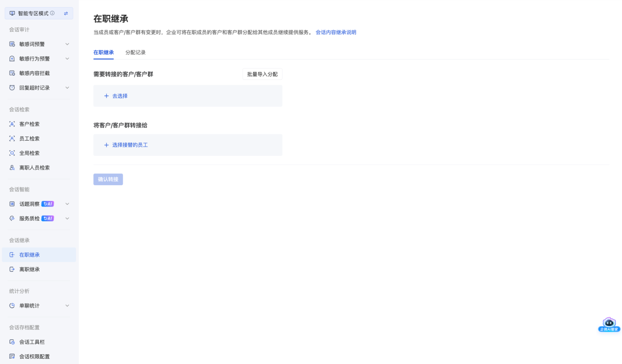Click the 批量导入分配 button
The width and height of the screenshot is (622, 364).
[x=262, y=74]
